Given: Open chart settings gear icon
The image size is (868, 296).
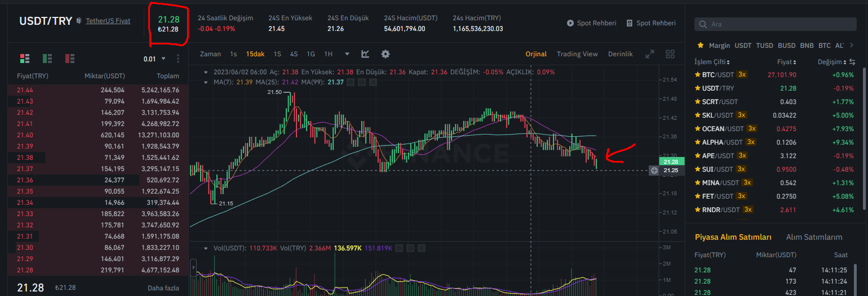Looking at the screenshot, I should click(386, 54).
